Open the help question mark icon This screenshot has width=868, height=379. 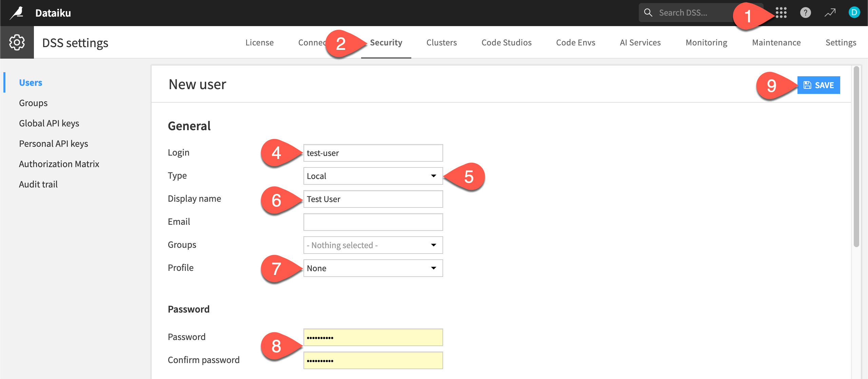(x=806, y=13)
